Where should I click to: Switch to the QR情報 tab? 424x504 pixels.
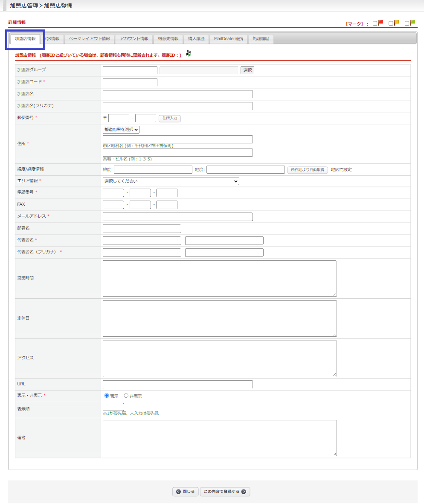[x=52, y=39]
